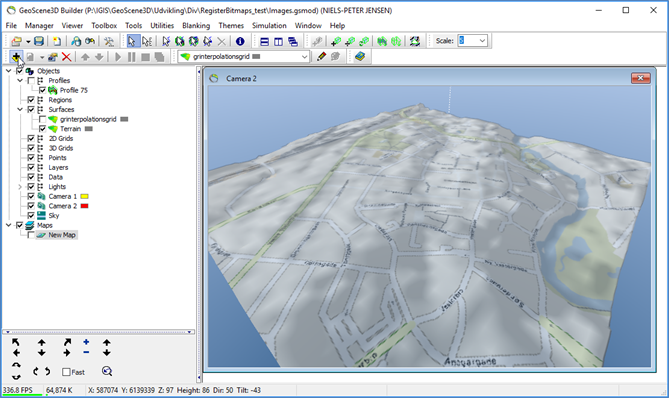Open the Scale dropdown arrow
The height and width of the screenshot is (398, 669).
(x=482, y=41)
